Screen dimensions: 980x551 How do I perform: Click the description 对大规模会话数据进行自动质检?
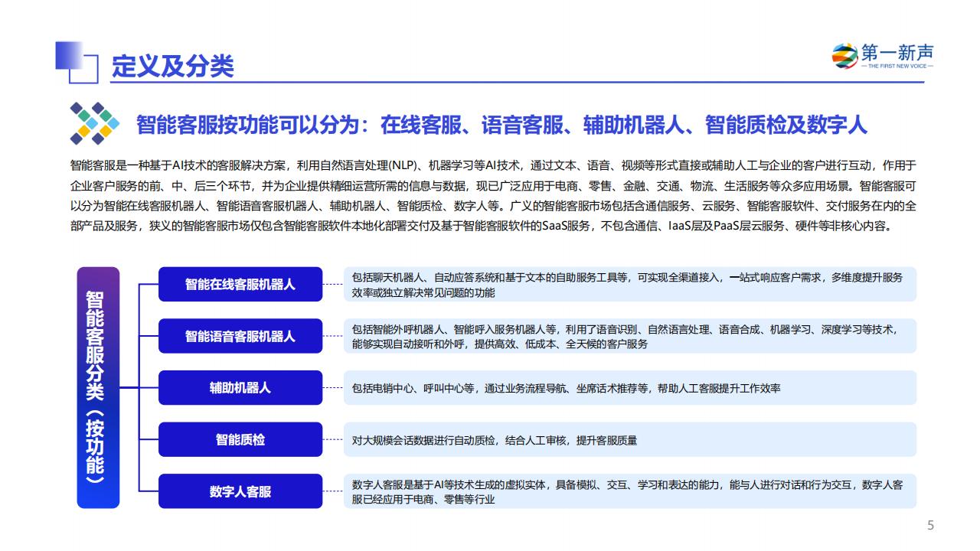[x=629, y=440]
